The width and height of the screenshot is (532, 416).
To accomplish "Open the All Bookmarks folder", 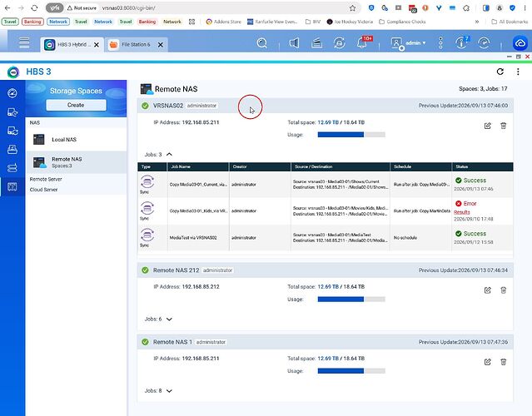I will (510, 22).
